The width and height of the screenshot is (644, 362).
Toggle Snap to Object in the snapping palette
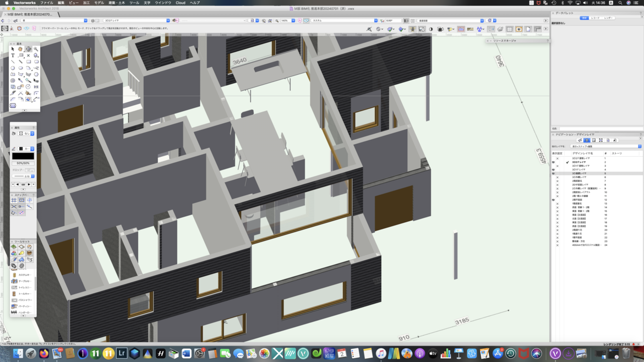coord(21,200)
